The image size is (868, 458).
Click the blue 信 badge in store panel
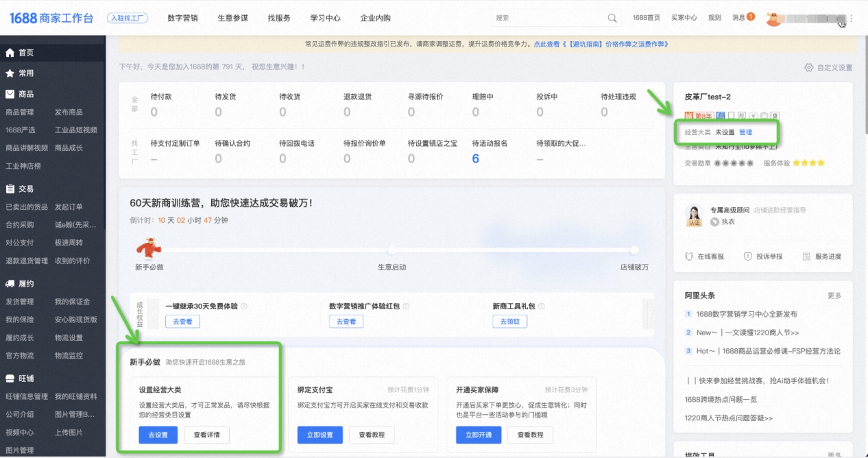721,115
